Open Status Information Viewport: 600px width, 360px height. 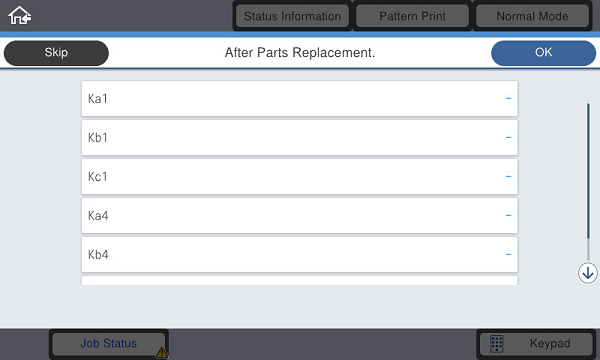[292, 16]
